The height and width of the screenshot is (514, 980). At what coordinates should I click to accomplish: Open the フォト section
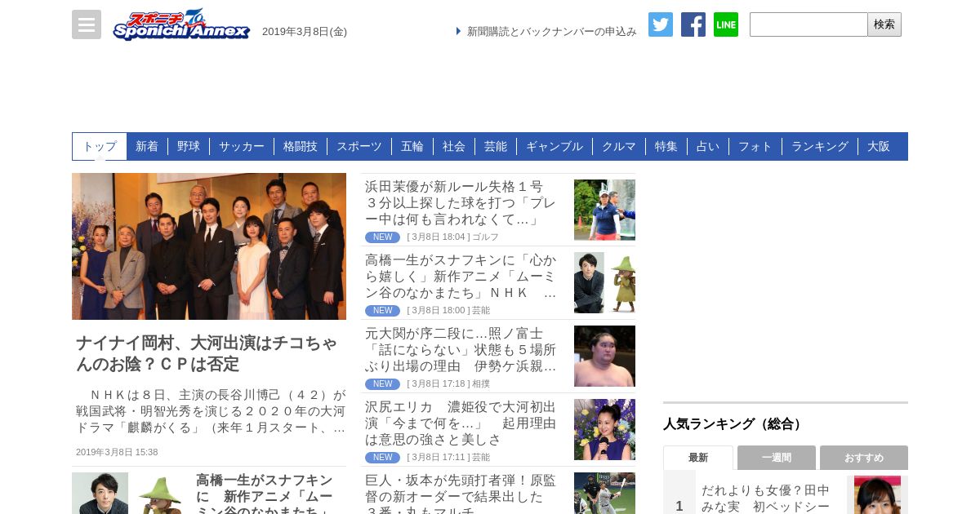click(755, 146)
